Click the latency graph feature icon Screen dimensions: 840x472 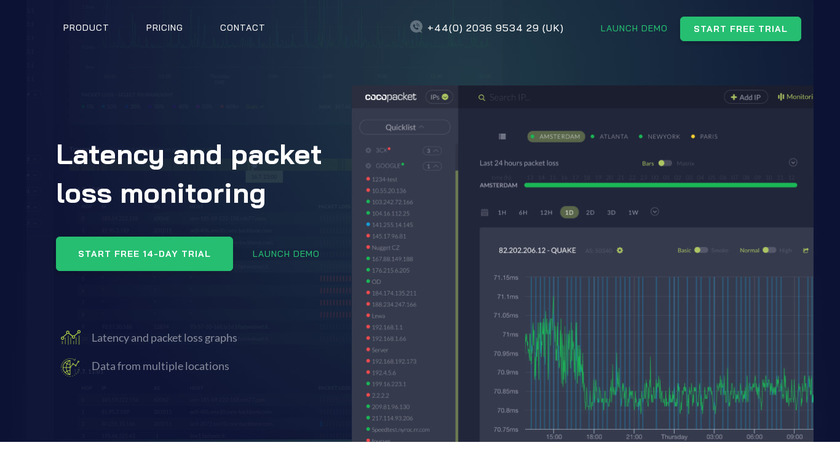[x=71, y=338]
